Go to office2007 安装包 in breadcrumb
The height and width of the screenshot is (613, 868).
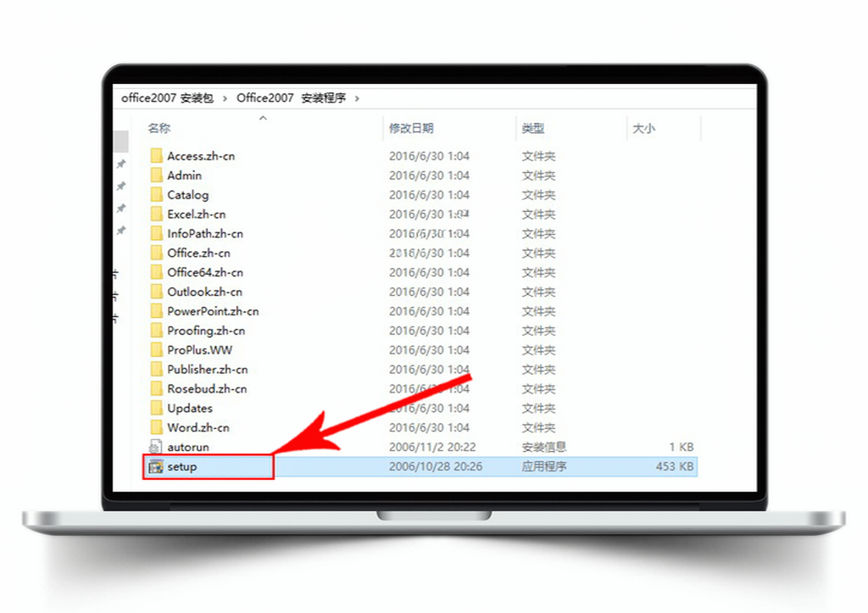tap(167, 98)
